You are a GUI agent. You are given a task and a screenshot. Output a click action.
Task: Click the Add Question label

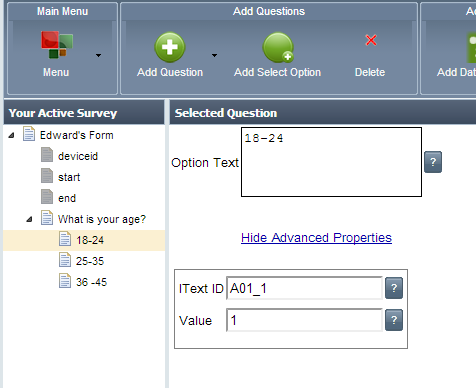[170, 72]
